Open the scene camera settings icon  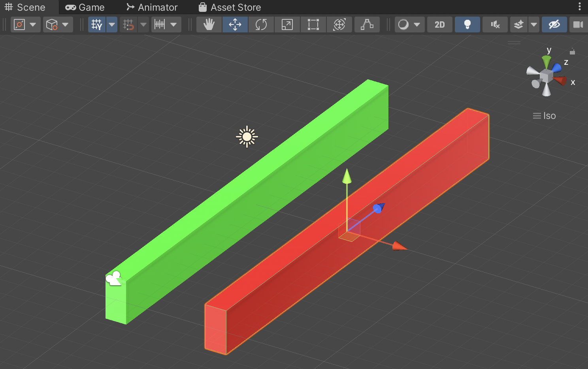point(579,24)
